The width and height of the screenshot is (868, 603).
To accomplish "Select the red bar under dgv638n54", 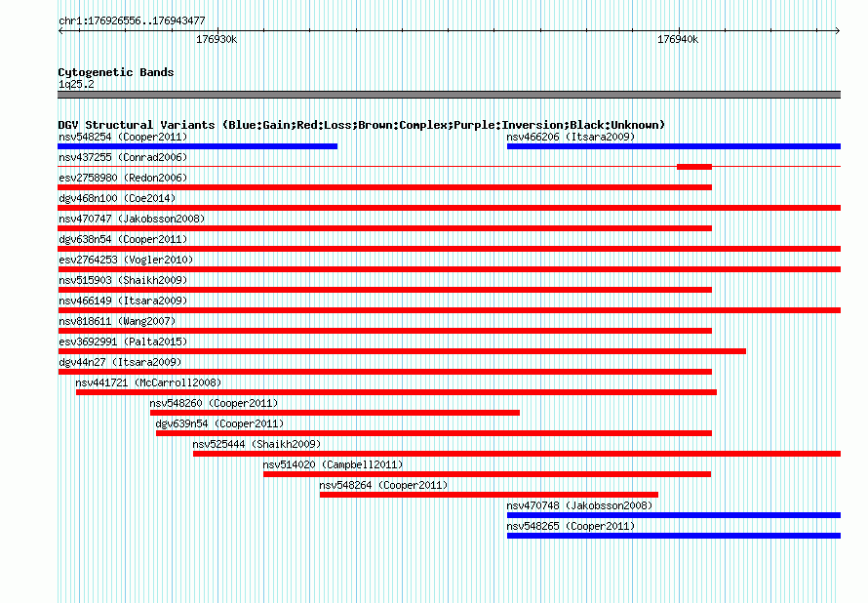I will (450, 249).
